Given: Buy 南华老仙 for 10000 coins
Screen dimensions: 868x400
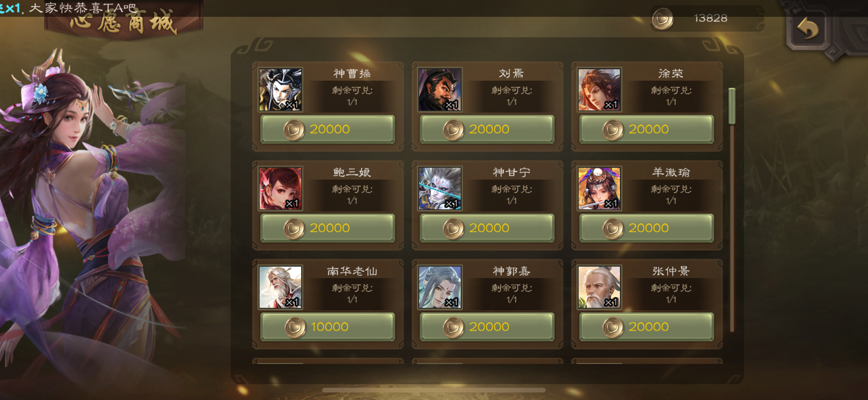Looking at the screenshot, I should point(328,327).
